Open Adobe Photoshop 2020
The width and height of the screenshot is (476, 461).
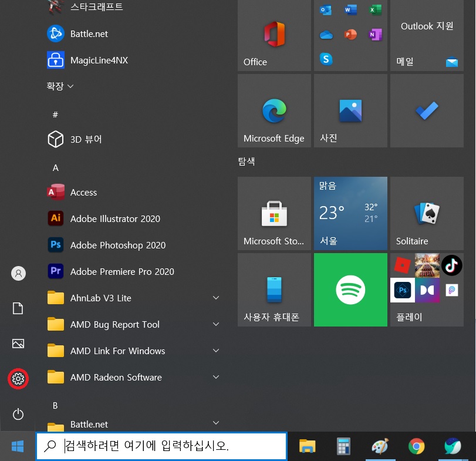point(133,245)
